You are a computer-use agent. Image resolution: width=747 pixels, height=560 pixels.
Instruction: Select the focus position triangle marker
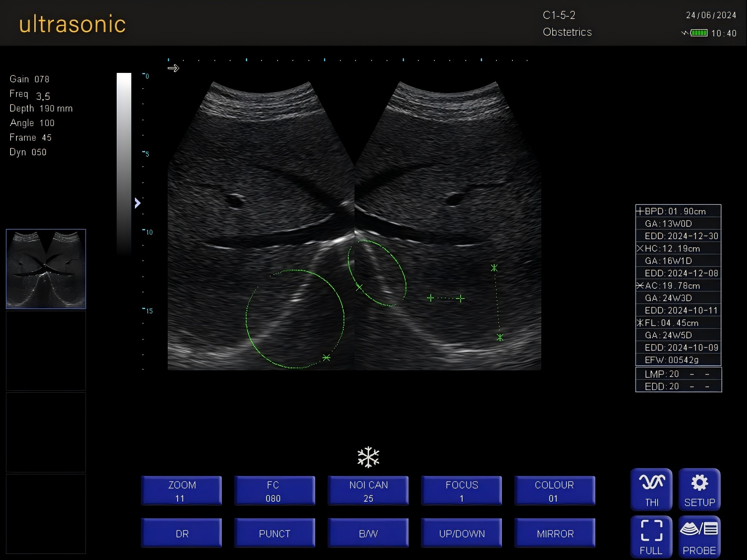(138, 203)
